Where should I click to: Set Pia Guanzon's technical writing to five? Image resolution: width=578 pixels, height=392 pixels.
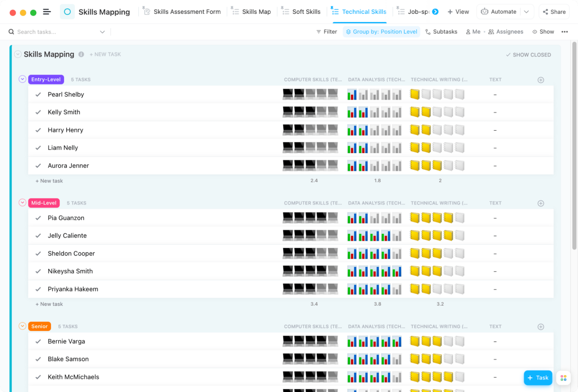pyautogui.click(x=460, y=218)
